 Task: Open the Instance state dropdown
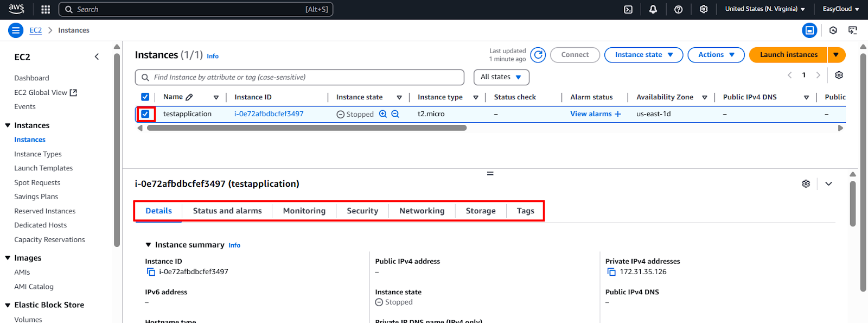[x=643, y=55]
